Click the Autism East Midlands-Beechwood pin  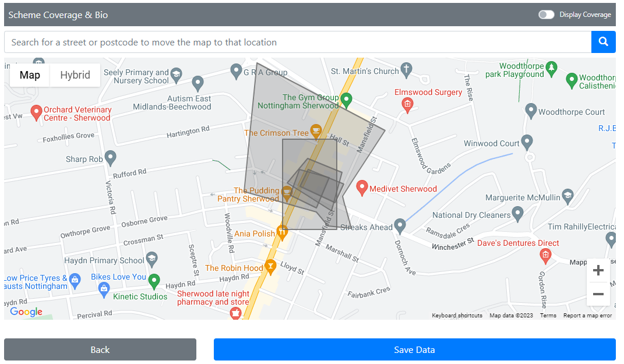[198, 84]
